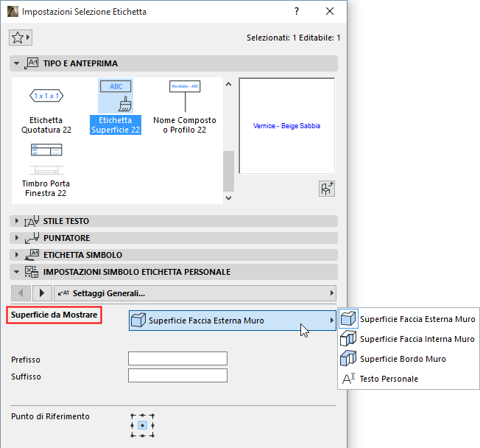This screenshot has height=448, width=480.
Task: Click the previous page arrow button
Action: click(21, 293)
